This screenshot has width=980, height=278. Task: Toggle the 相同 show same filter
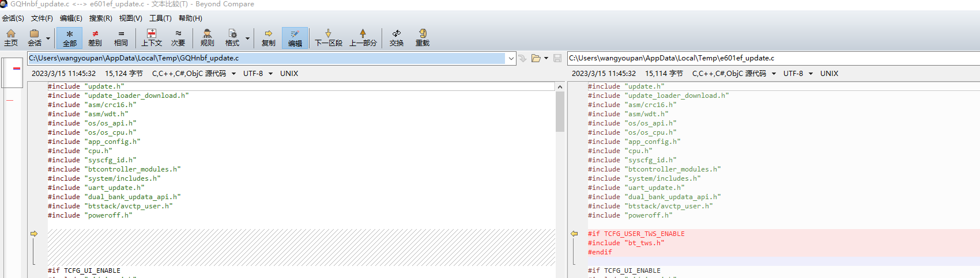point(121,37)
